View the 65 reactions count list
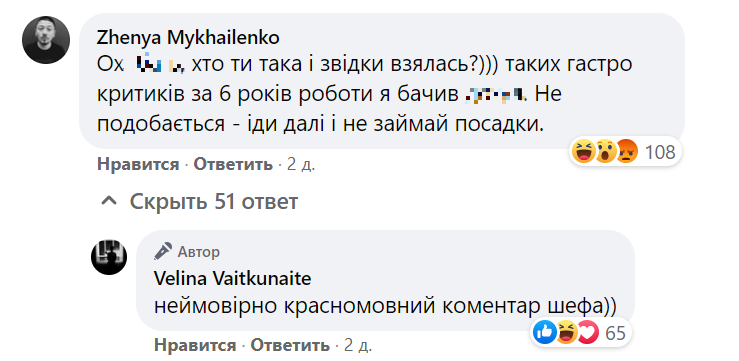Viewport: 739px width, 361px height. (x=615, y=333)
